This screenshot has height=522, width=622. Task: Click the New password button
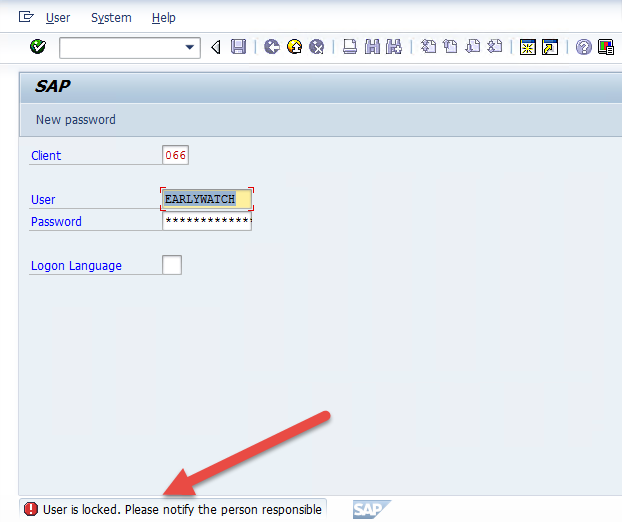coord(76,120)
